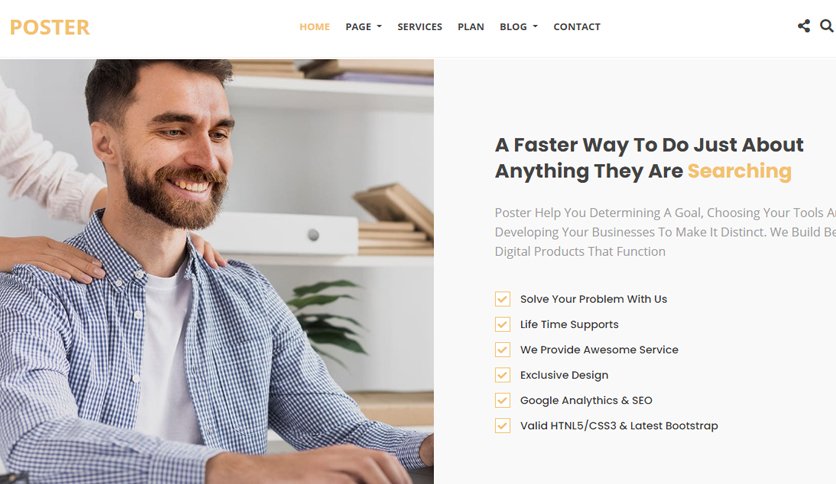Click the orange word Searching in heading
836x484 pixels.
739,171
